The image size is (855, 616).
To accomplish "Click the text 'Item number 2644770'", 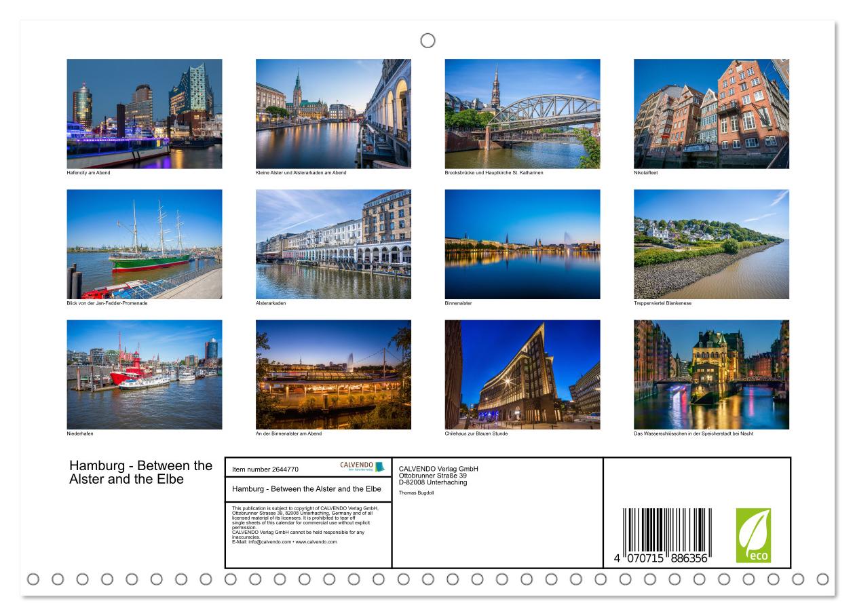I will click(265, 469).
